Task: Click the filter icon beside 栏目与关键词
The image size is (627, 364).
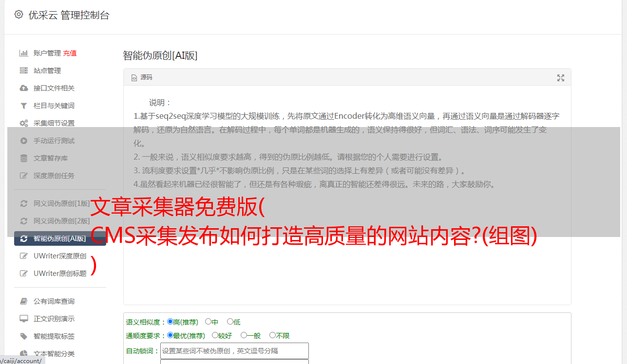Action: [23, 106]
